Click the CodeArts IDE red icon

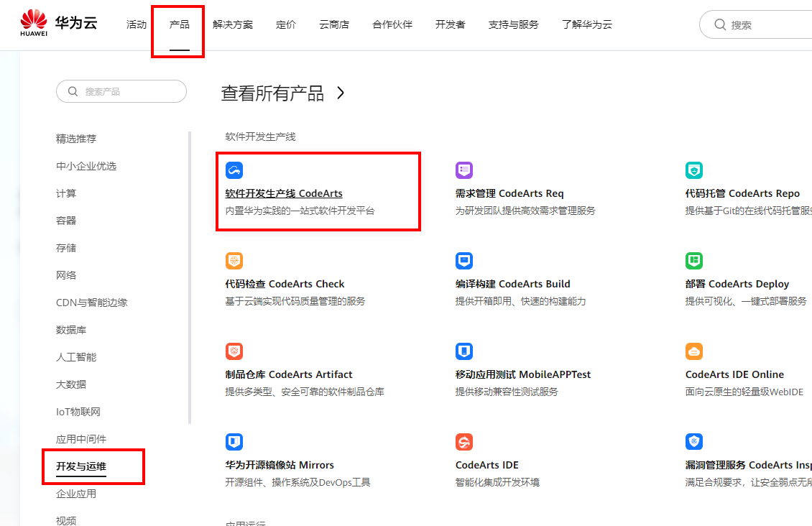(464, 442)
